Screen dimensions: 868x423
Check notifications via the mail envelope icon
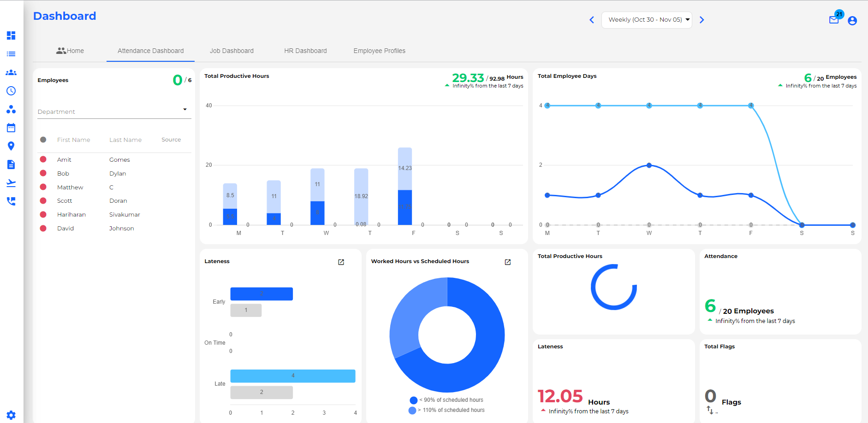pos(834,20)
